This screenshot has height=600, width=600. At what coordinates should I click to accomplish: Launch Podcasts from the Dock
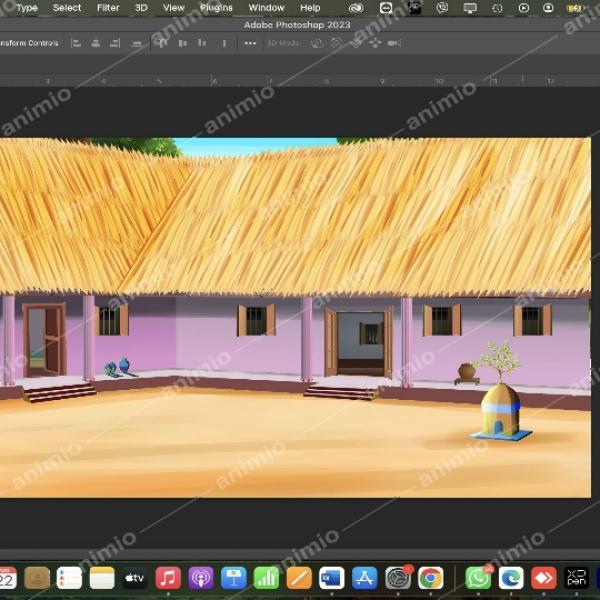point(201,578)
